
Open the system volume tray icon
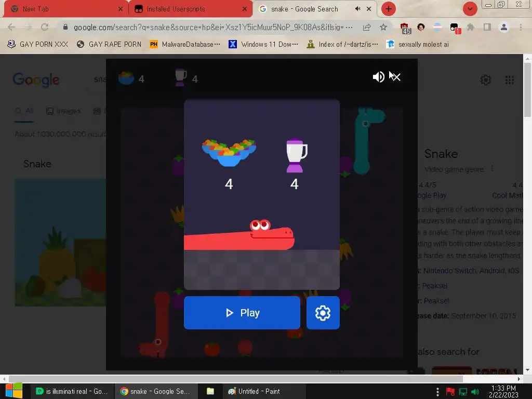(x=475, y=392)
